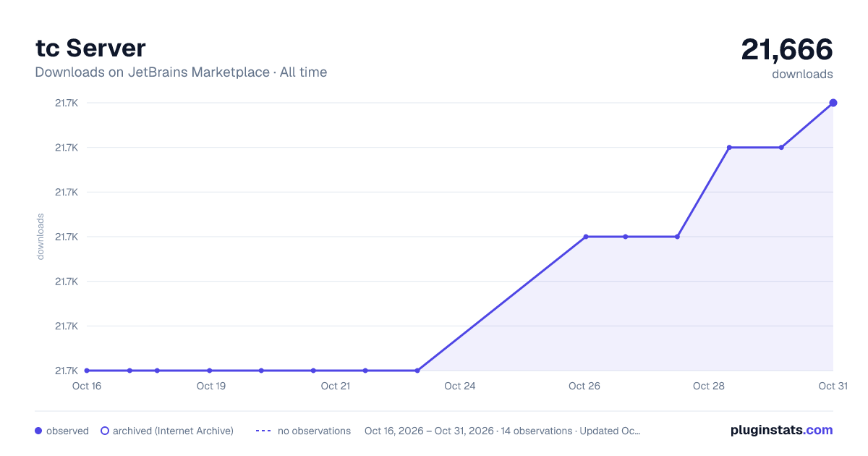
Task: Click the 'Oct 24' x-axis label
Action: click(460, 386)
